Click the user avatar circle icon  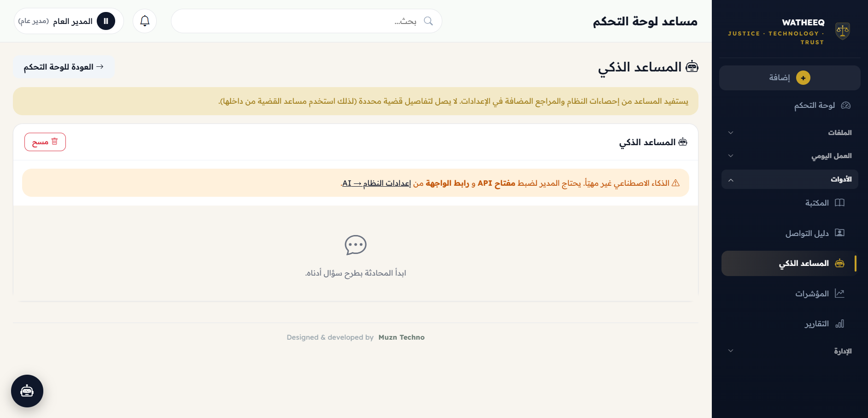pos(106,21)
